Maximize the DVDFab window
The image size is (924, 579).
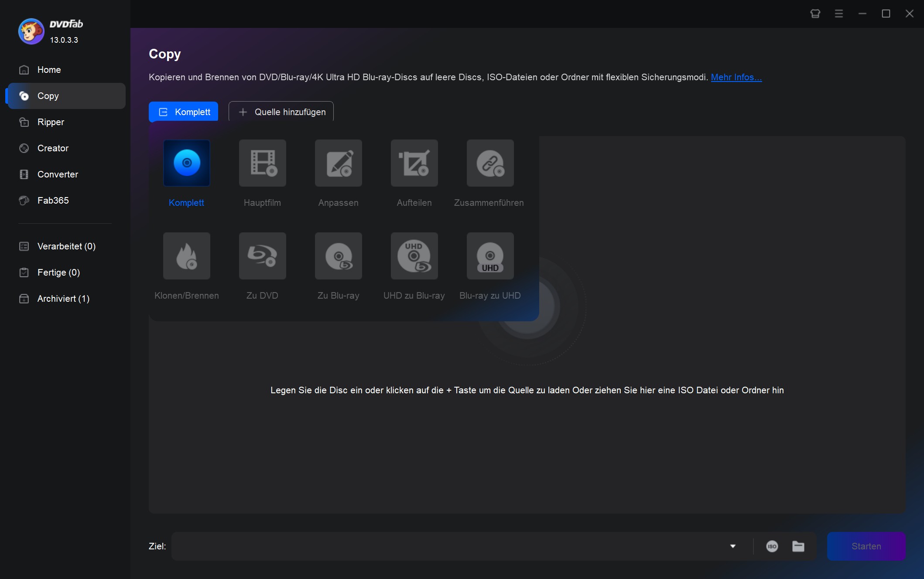pyautogui.click(x=886, y=14)
